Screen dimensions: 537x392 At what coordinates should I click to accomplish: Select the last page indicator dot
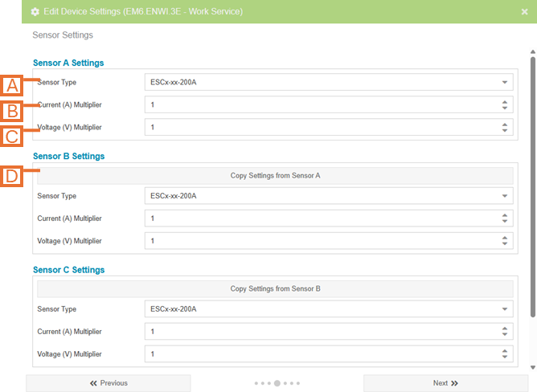298,383
